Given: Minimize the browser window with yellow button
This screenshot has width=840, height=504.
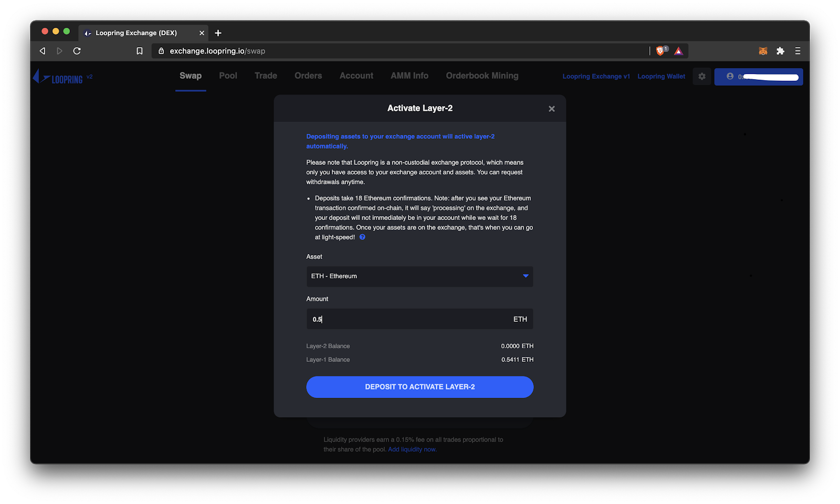Looking at the screenshot, I should click(x=56, y=31).
